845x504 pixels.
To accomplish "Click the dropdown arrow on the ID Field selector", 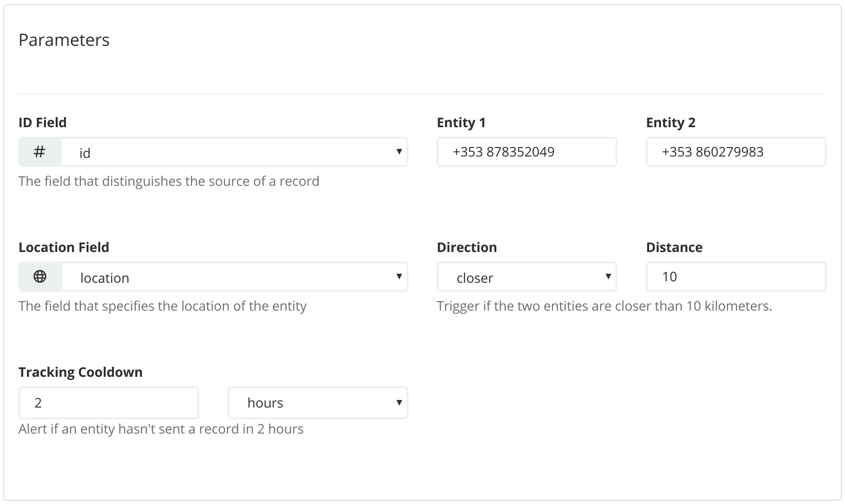I will pyautogui.click(x=399, y=152).
